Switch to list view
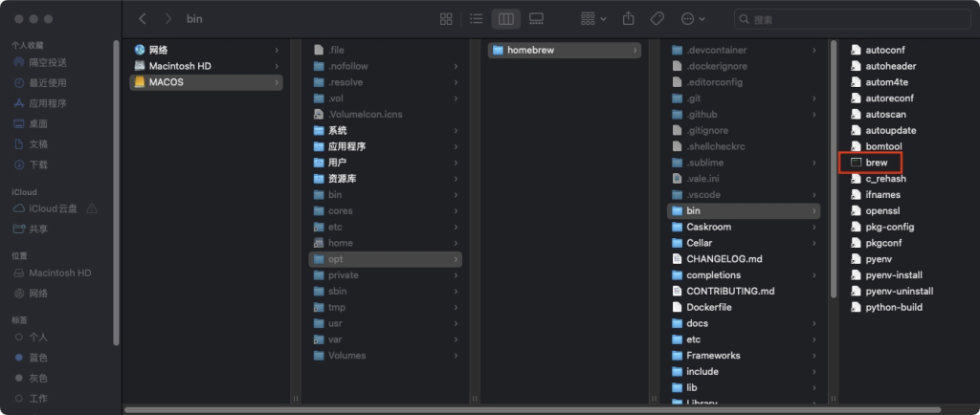Image resolution: width=980 pixels, height=415 pixels. [x=476, y=19]
